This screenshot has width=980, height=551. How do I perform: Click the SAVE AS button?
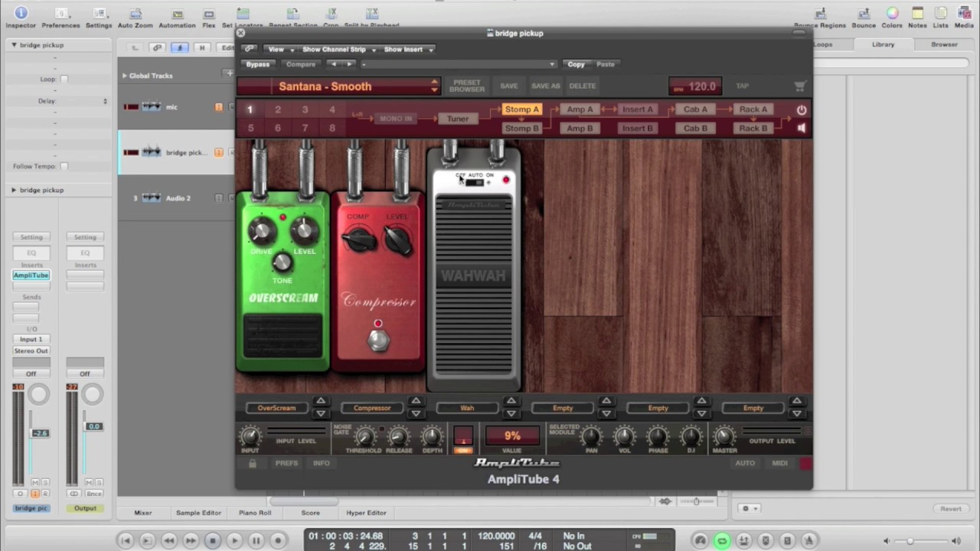point(545,86)
